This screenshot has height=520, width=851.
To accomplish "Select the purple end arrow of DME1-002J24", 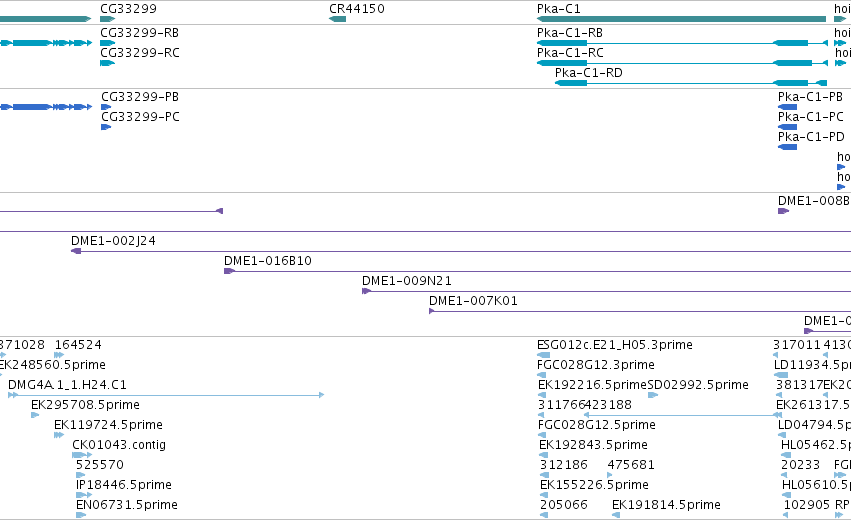I will pos(76,251).
